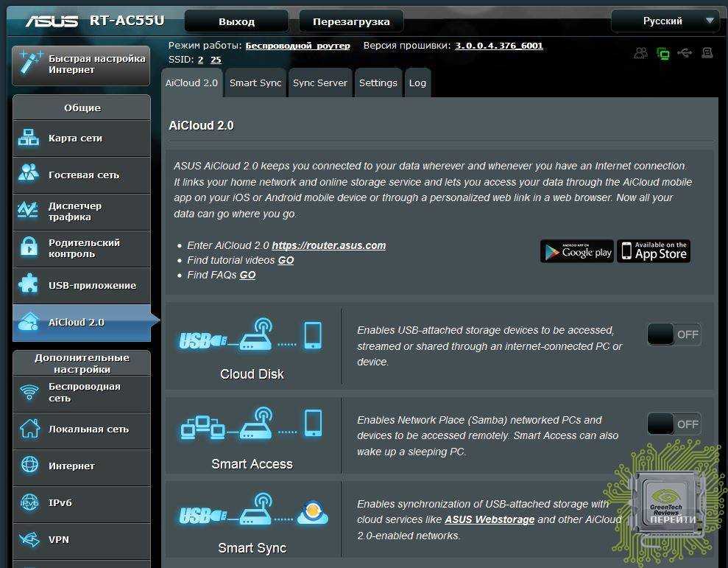
Task: Enable the Smart Access switch
Action: [674, 424]
